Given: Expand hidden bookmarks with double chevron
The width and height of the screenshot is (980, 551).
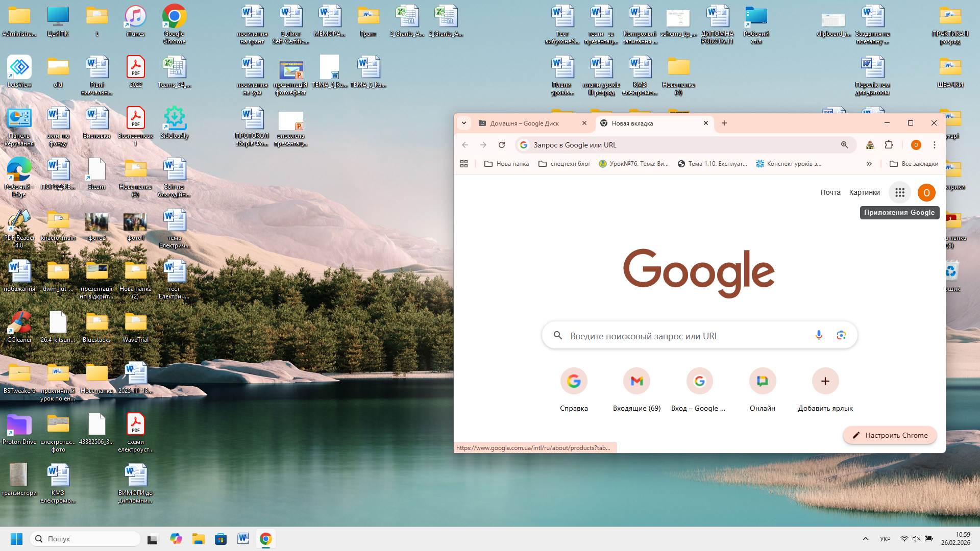Looking at the screenshot, I should 869,164.
